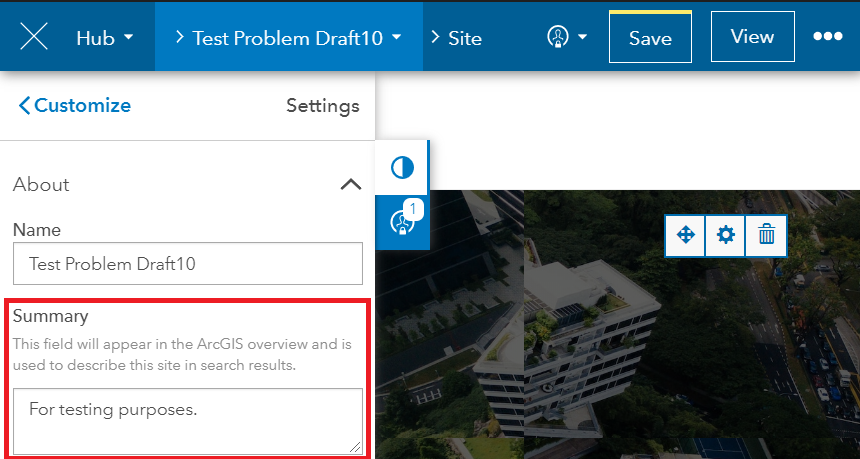Click the View button
The image size is (860, 459).
pos(752,37)
